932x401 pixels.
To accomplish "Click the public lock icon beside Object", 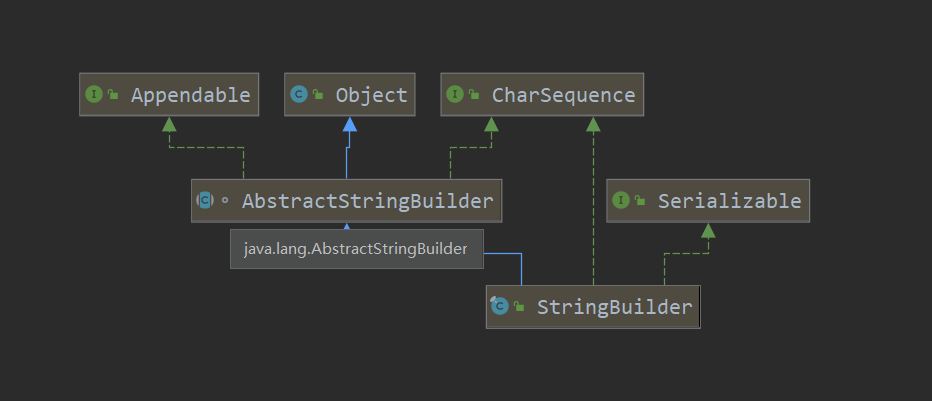I will (x=318, y=95).
